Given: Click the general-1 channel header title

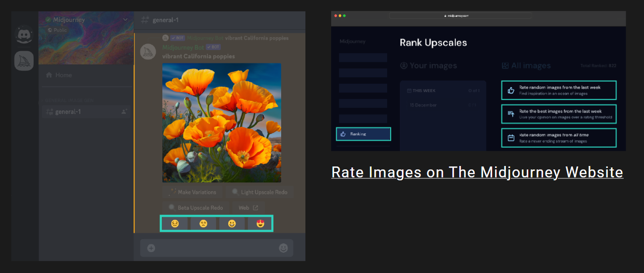Looking at the screenshot, I should pos(166,20).
